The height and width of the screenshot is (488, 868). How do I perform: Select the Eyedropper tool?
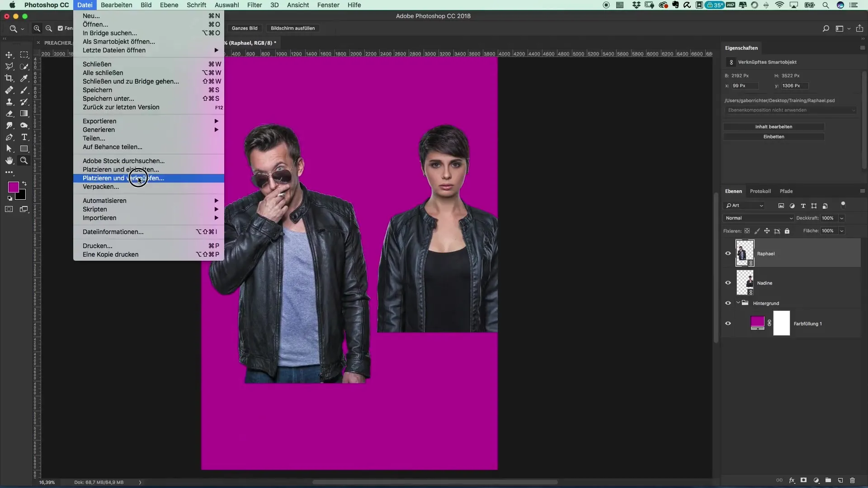point(24,78)
